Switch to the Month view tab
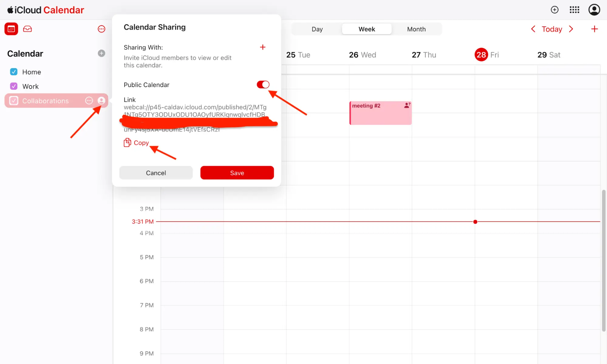 [416, 29]
